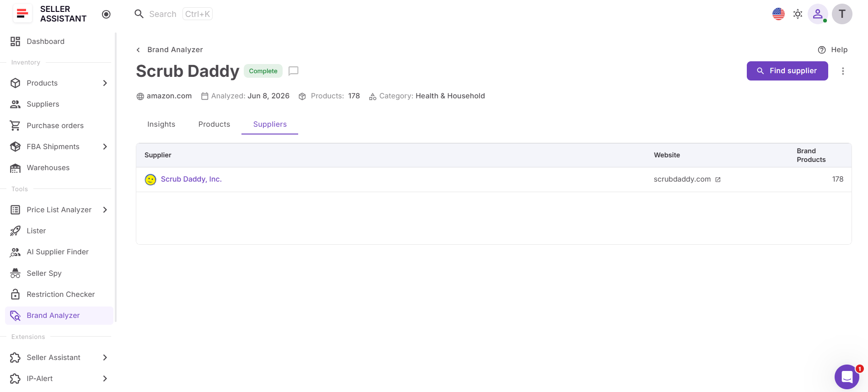Click the Restriction Checker lock icon
Screen dimensions: 868x392
point(16,295)
